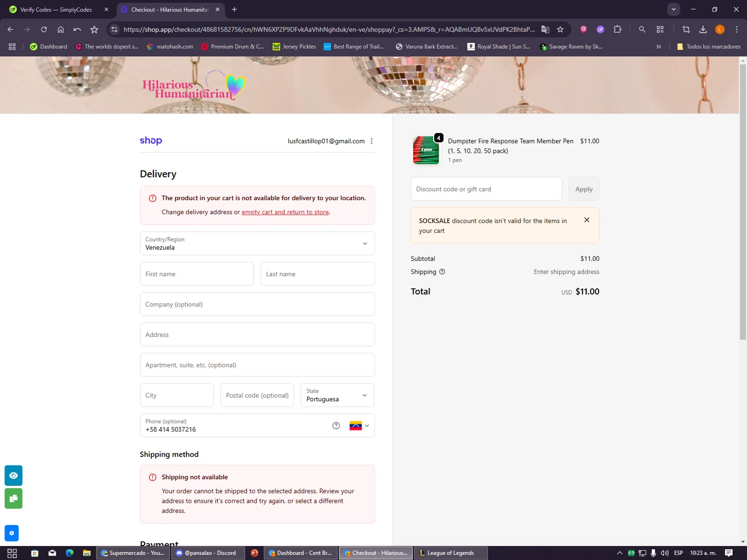Click the blue gear floating button
Screen dimensions: 747x560
point(11,533)
